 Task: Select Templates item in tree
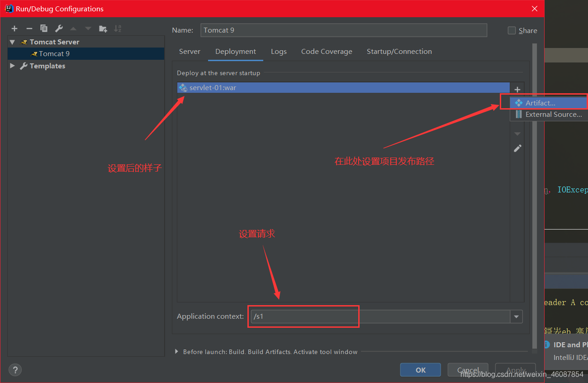pyautogui.click(x=86, y=66)
